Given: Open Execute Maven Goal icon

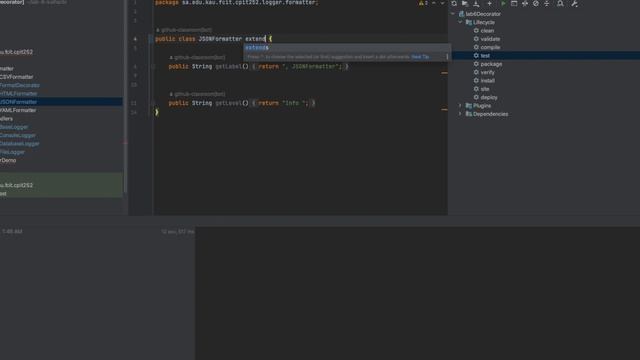Looking at the screenshot, I should click(x=514, y=3).
